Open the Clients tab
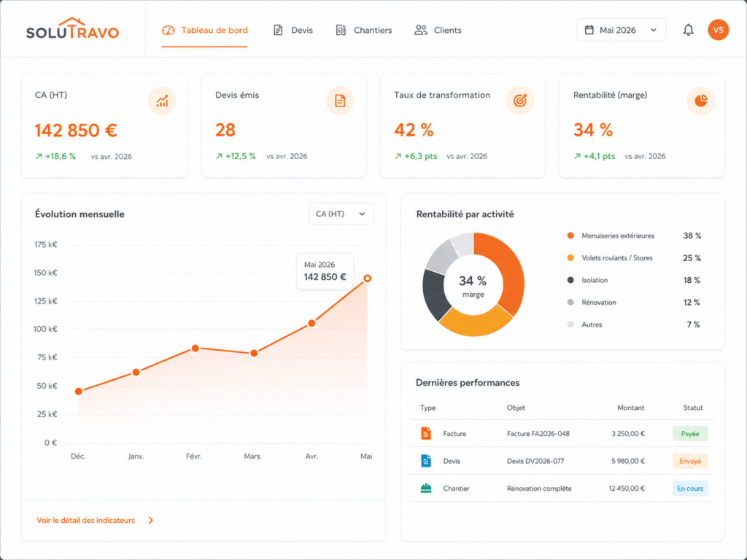This screenshot has height=560, width=747. [438, 30]
